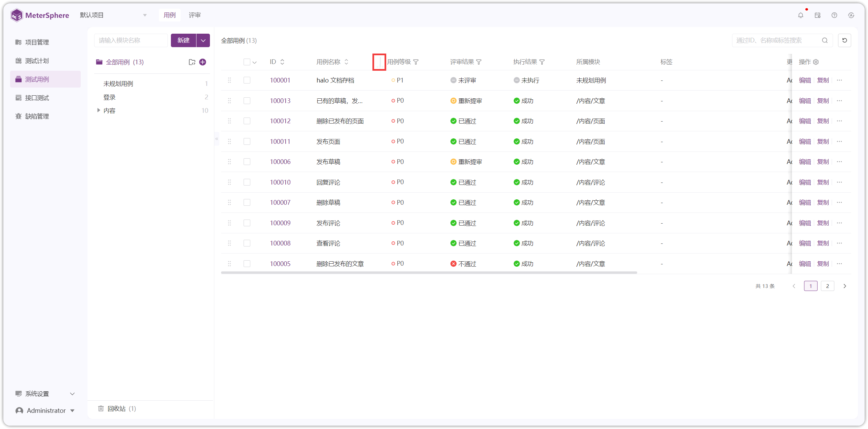Check the box for case 100001

(x=247, y=80)
